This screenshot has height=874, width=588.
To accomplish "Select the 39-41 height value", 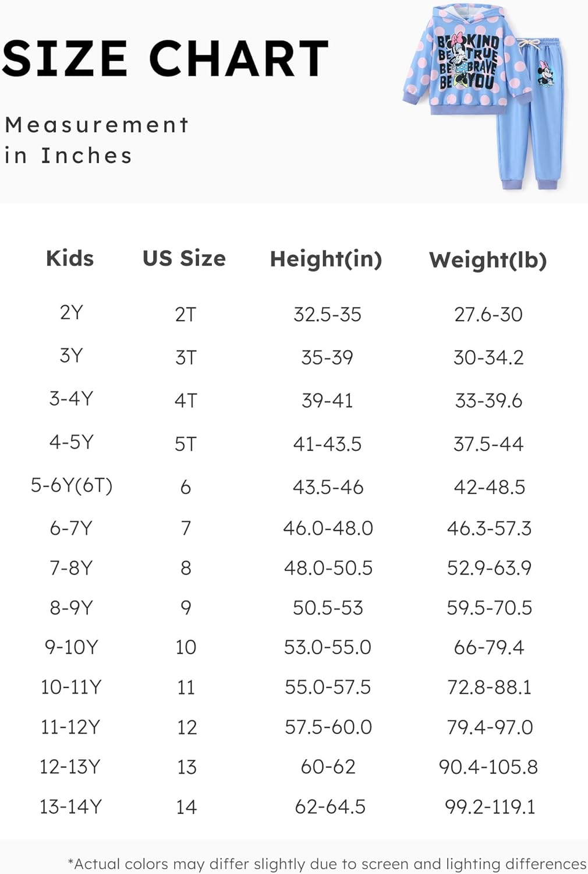I will [x=327, y=401].
